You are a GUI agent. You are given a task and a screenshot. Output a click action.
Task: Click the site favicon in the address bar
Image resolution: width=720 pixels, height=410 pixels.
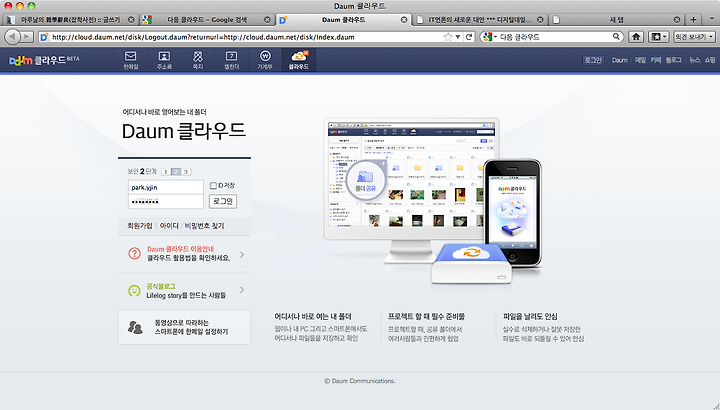44,37
